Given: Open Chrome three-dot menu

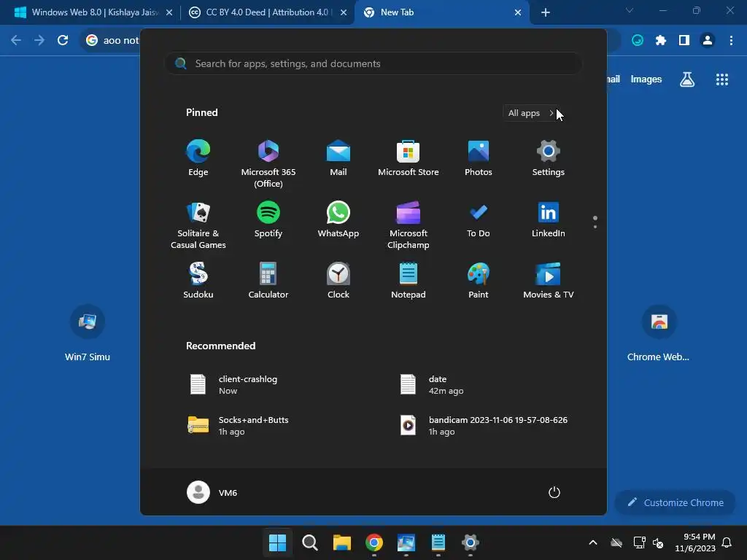Looking at the screenshot, I should pos(731,40).
